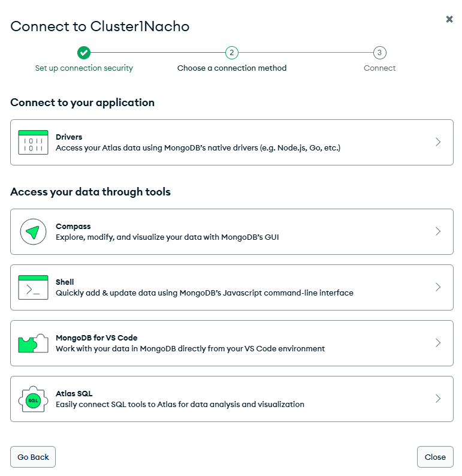Dismiss dialog with the X icon
462x476 pixels.
(449, 19)
